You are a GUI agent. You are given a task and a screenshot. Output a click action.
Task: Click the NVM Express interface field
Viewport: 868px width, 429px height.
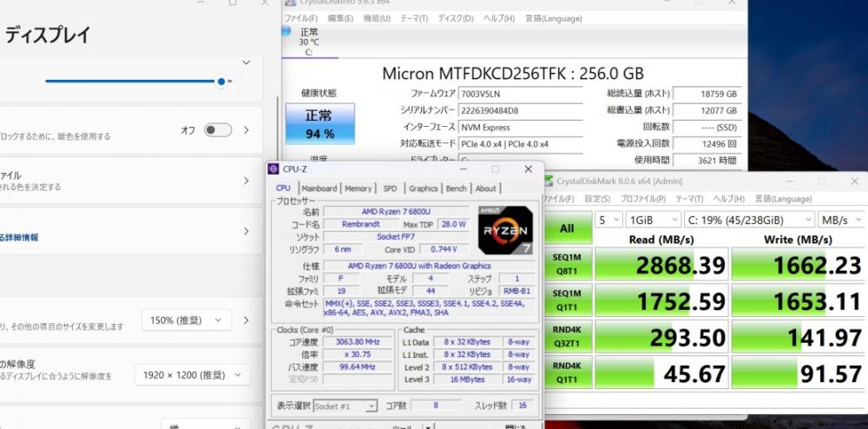coord(521,127)
